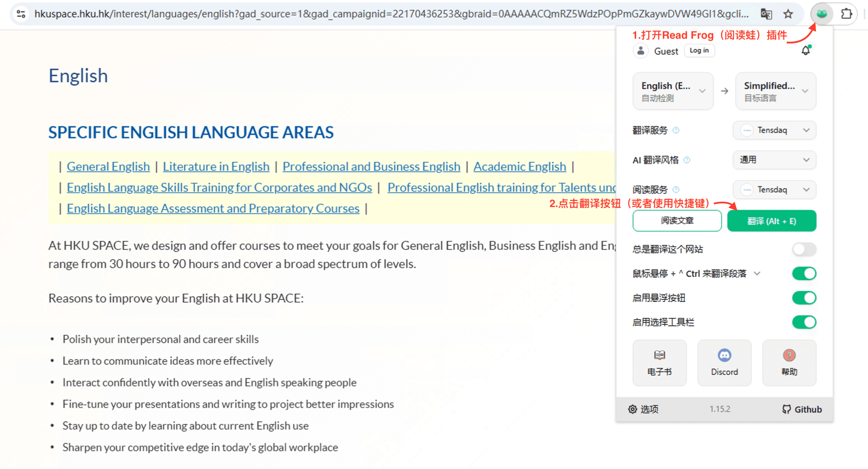Open the Discord community tile

click(724, 362)
